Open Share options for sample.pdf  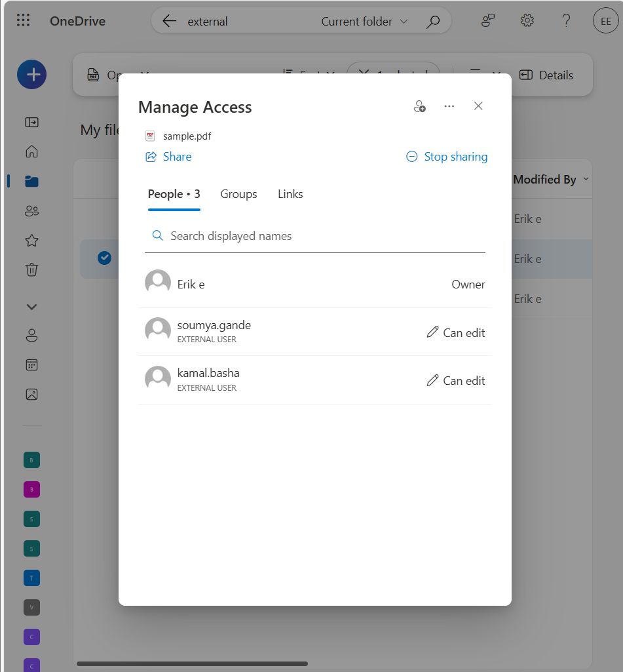coord(168,157)
